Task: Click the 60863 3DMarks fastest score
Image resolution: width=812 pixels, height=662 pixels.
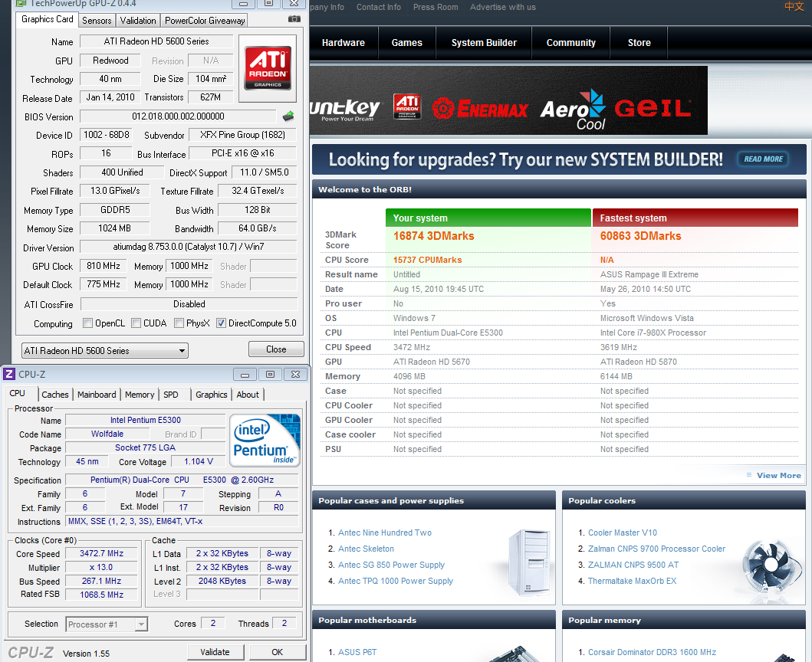Action: pos(640,236)
